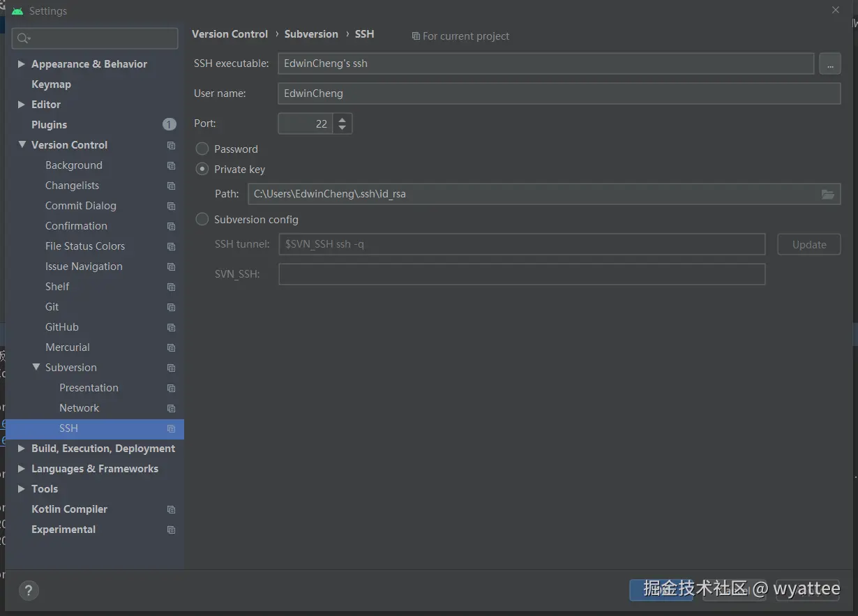The image size is (858, 616).
Task: Select the Private key radio option
Action: [202, 169]
